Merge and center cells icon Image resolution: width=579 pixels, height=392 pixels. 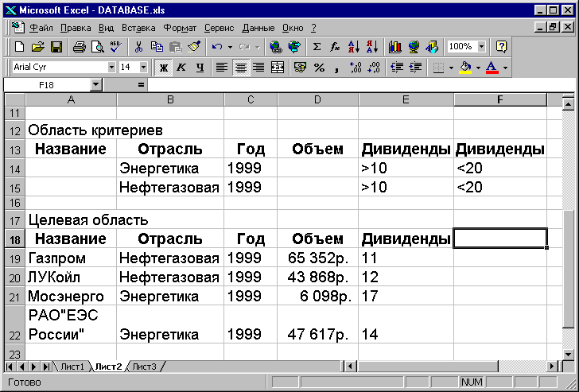tap(278, 67)
